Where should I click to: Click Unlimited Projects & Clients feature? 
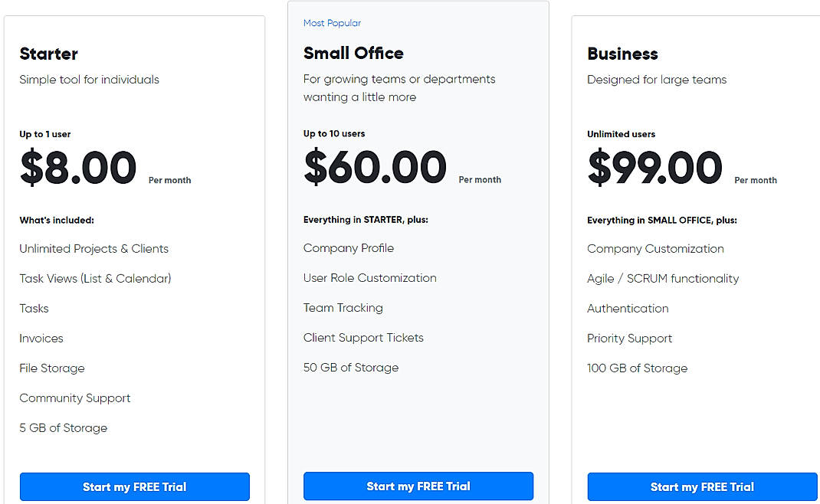[x=93, y=248]
